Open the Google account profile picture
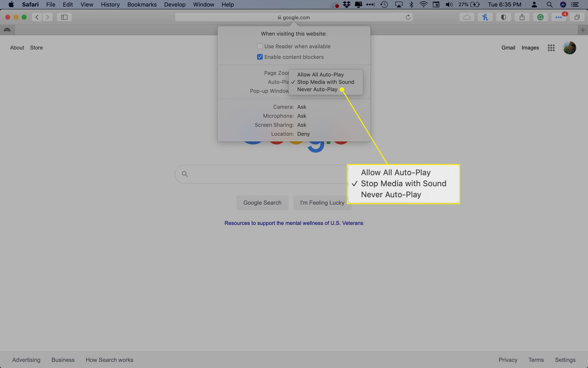The image size is (588, 368). (x=570, y=48)
